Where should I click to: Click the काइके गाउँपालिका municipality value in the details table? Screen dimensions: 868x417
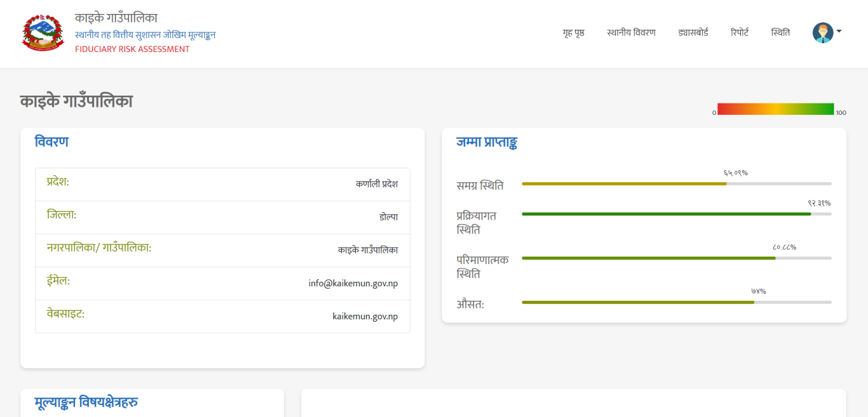368,250
